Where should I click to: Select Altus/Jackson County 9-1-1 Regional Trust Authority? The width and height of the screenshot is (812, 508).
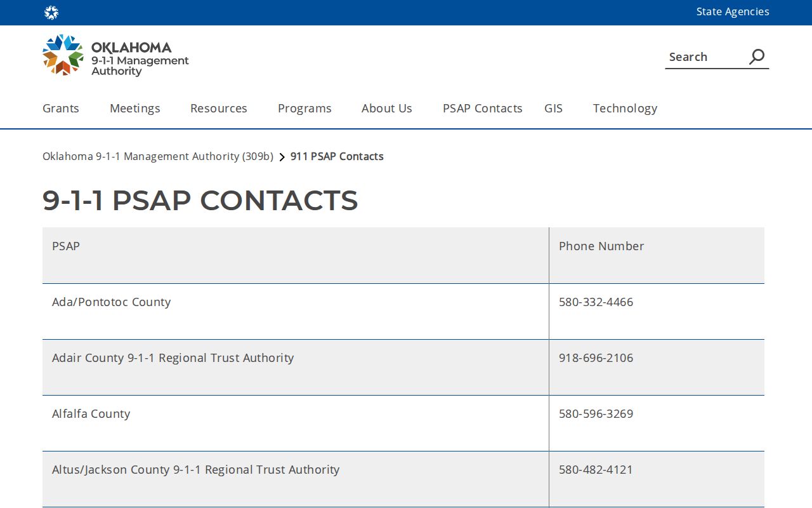click(x=196, y=470)
